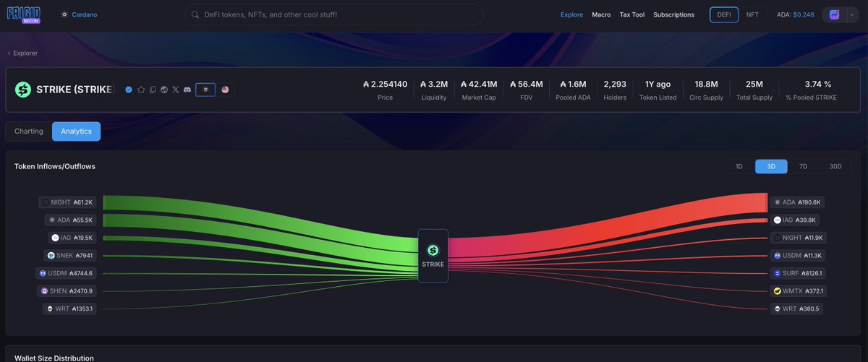Click the SNEK inflow label ₳7941
Screen dimensions: 868x362
(70, 255)
